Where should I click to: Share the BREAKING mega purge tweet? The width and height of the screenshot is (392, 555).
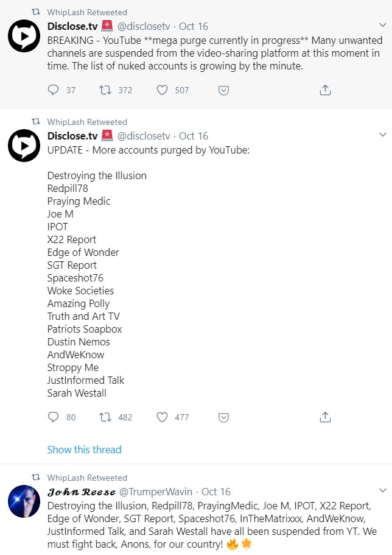[x=325, y=90]
